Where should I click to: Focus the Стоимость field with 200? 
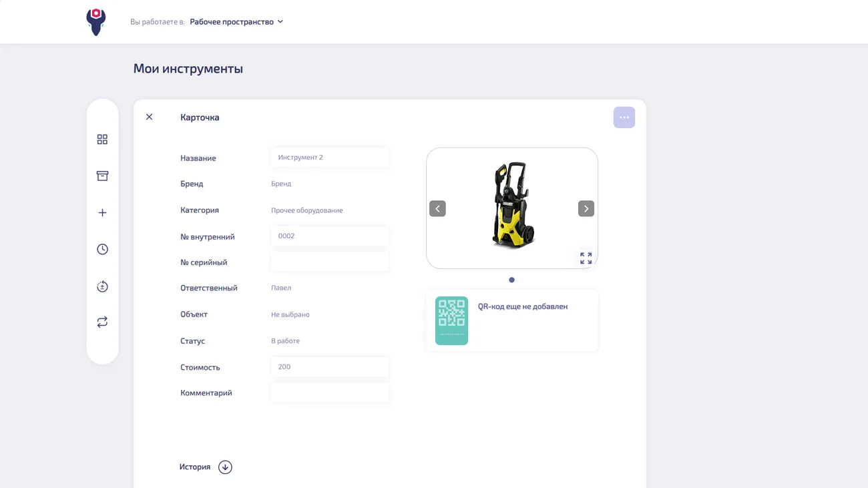pyautogui.click(x=330, y=367)
